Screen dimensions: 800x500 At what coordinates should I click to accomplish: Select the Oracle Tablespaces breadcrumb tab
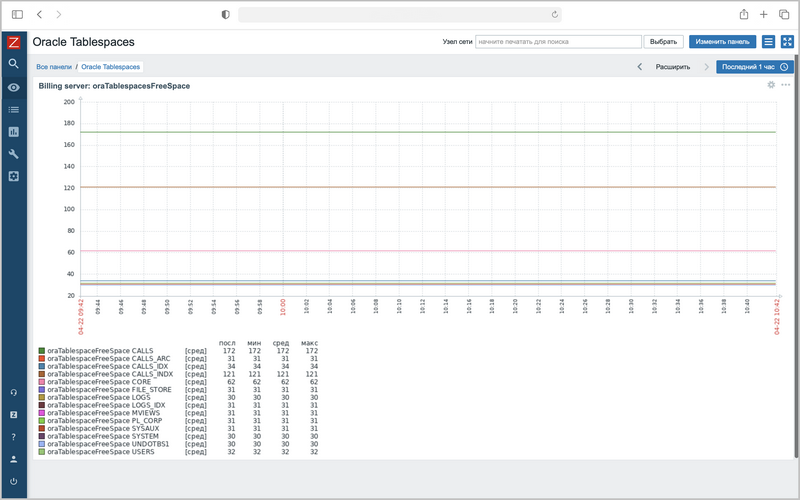111,67
